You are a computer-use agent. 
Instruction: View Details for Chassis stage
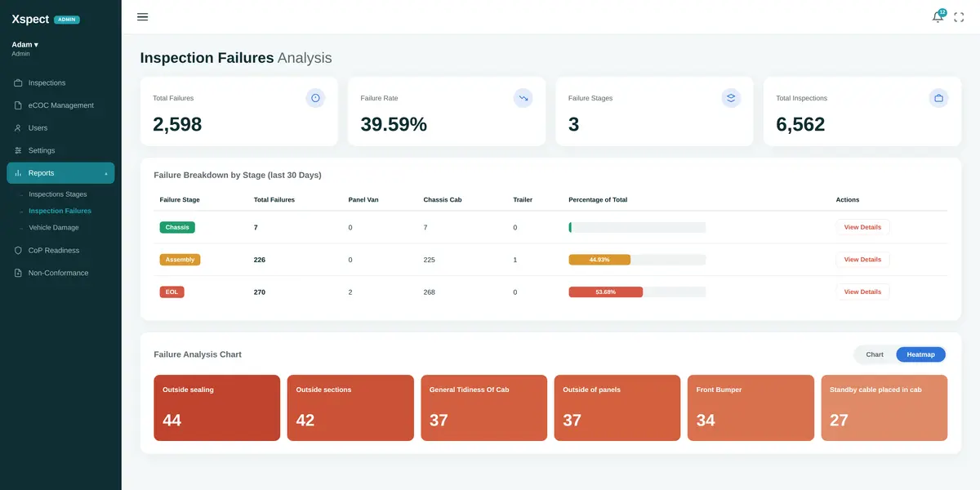tap(862, 227)
